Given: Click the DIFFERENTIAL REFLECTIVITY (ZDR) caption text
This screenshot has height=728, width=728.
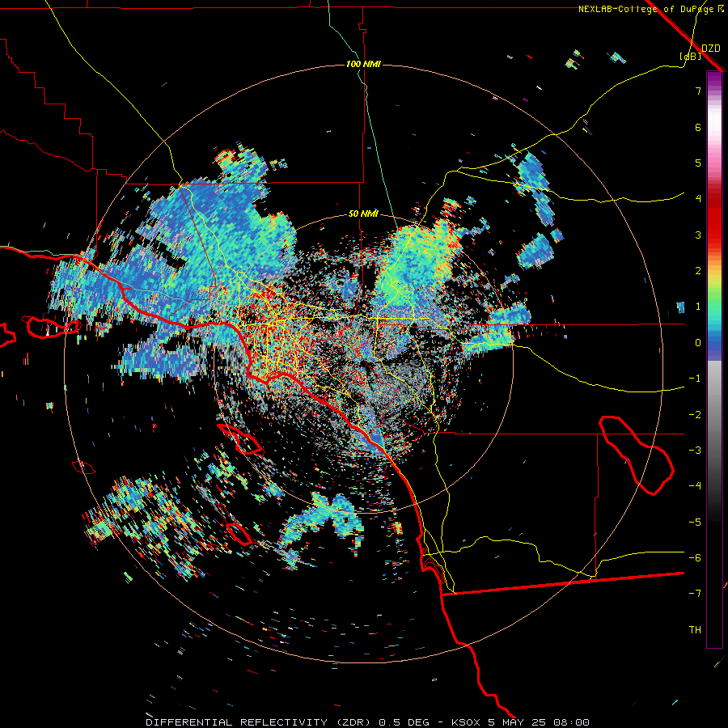Looking at the screenshot, I should (x=258, y=722).
